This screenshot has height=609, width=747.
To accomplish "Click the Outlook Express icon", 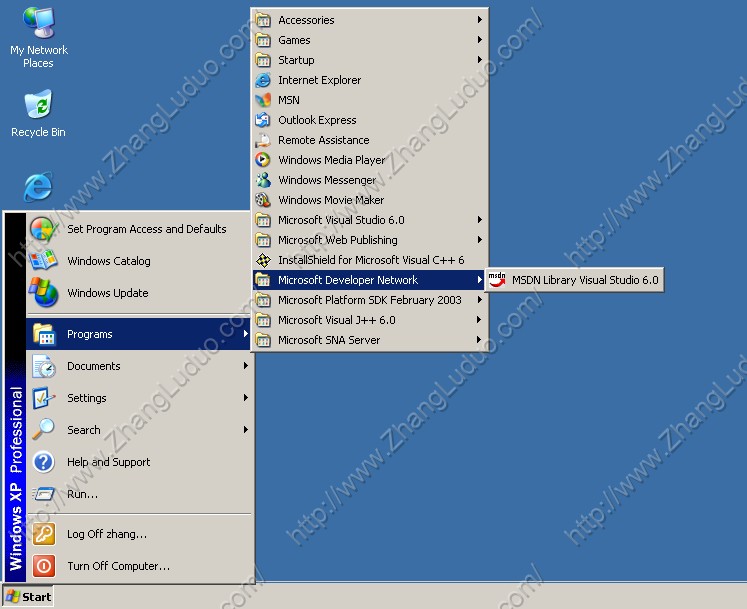I will pos(263,120).
